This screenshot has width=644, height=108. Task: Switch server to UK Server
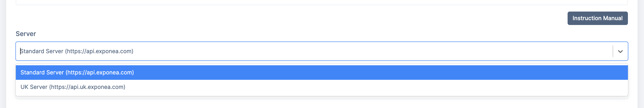pyautogui.click(x=73, y=87)
